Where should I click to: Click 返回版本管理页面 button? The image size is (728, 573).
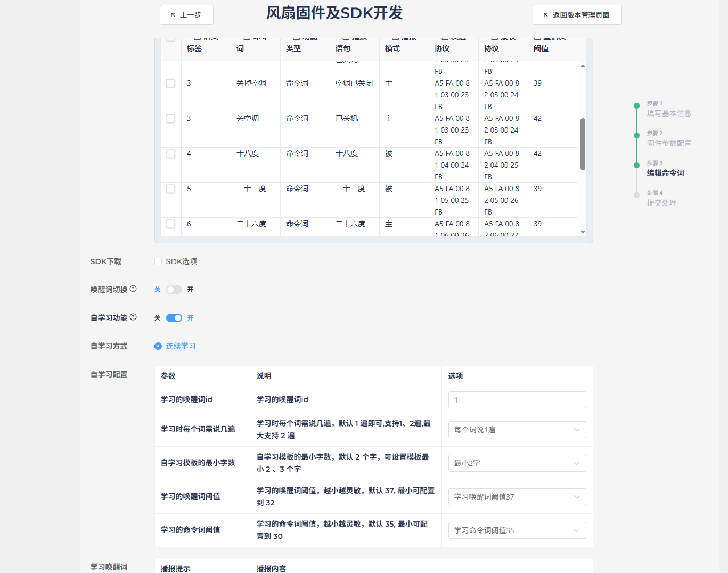(577, 15)
